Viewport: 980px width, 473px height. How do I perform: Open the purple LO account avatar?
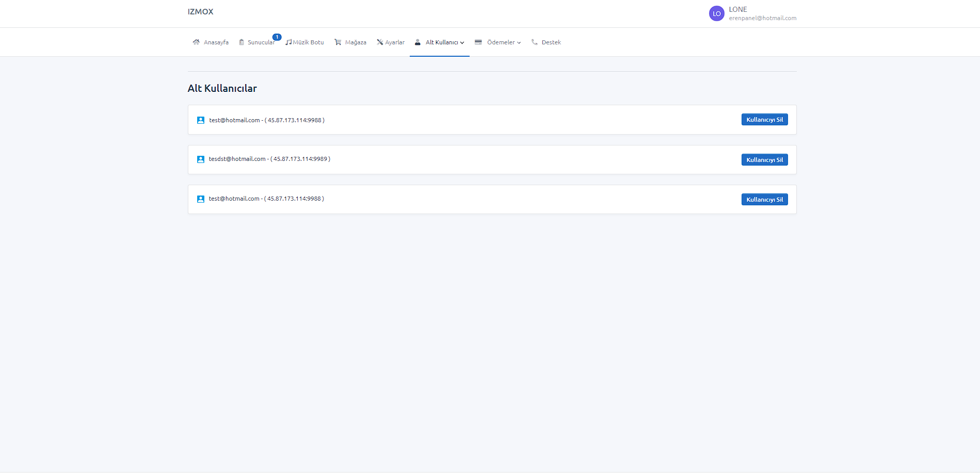(x=716, y=13)
